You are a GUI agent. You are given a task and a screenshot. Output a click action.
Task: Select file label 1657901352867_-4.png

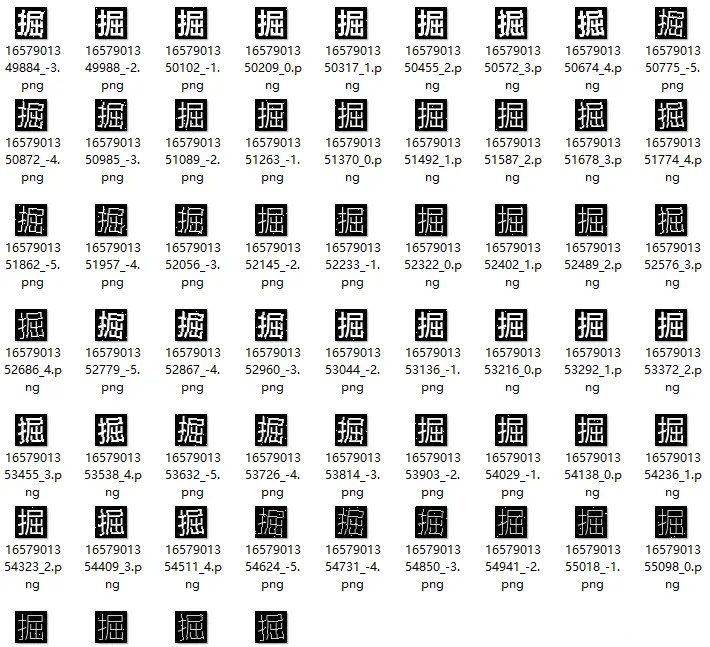(x=192, y=370)
